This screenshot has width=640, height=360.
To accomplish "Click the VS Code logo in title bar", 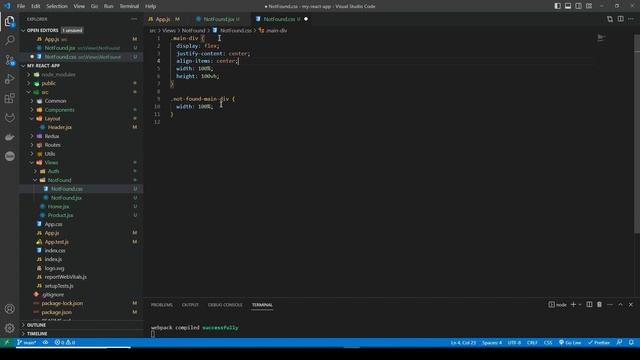I will pyautogui.click(x=7, y=6).
